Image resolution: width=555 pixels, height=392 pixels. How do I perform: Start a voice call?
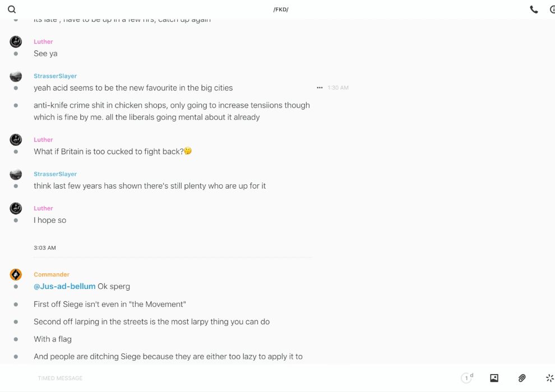pos(534,10)
